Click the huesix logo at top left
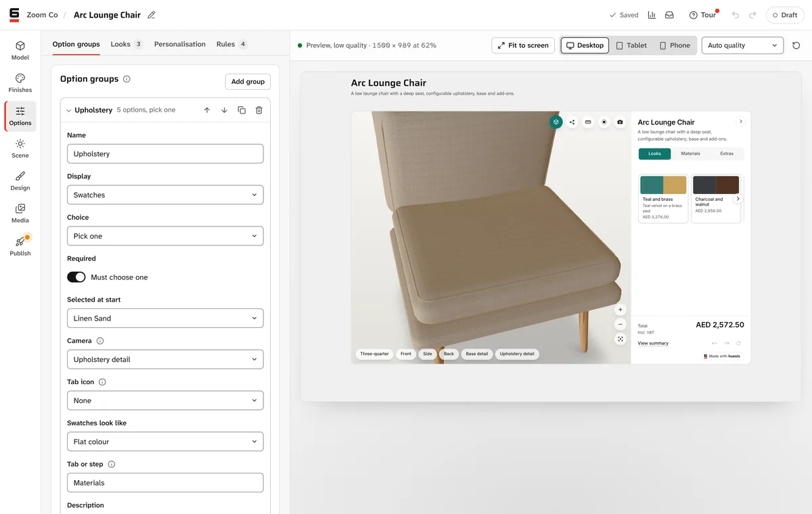The width and height of the screenshot is (812, 514). [14, 14]
